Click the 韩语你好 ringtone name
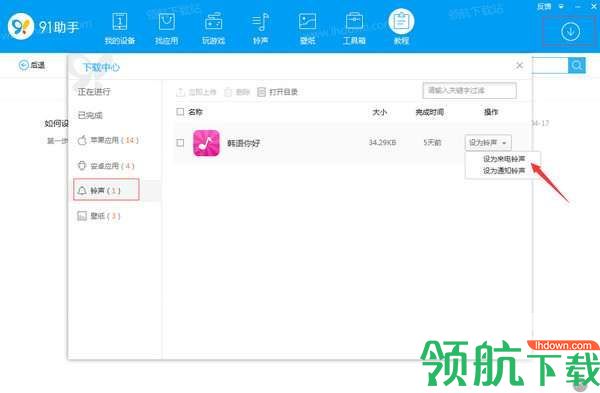 pos(244,143)
